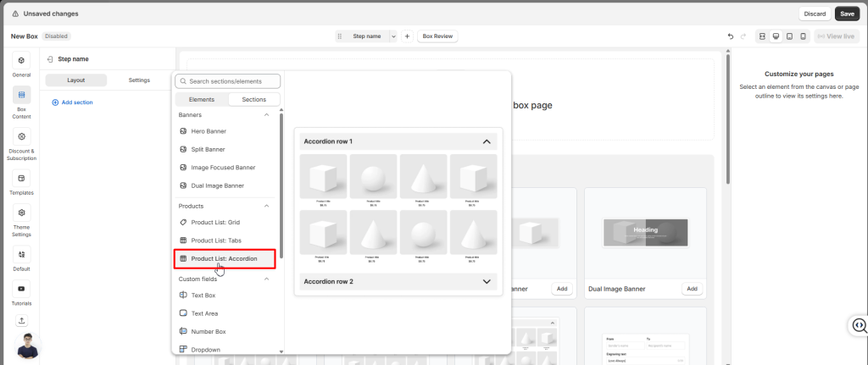Image resolution: width=868 pixels, height=365 pixels.
Task: Open the General settings icon in sidebar
Action: (21, 61)
